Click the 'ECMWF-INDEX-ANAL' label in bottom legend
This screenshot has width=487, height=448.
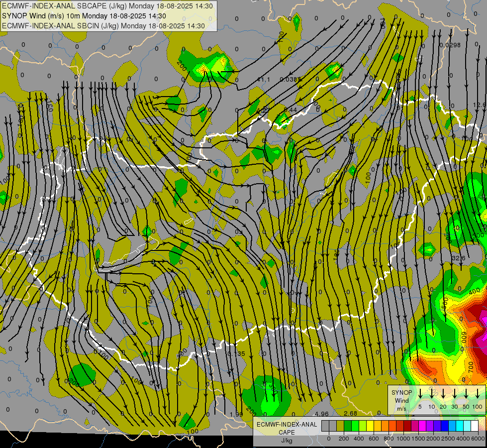point(287,425)
